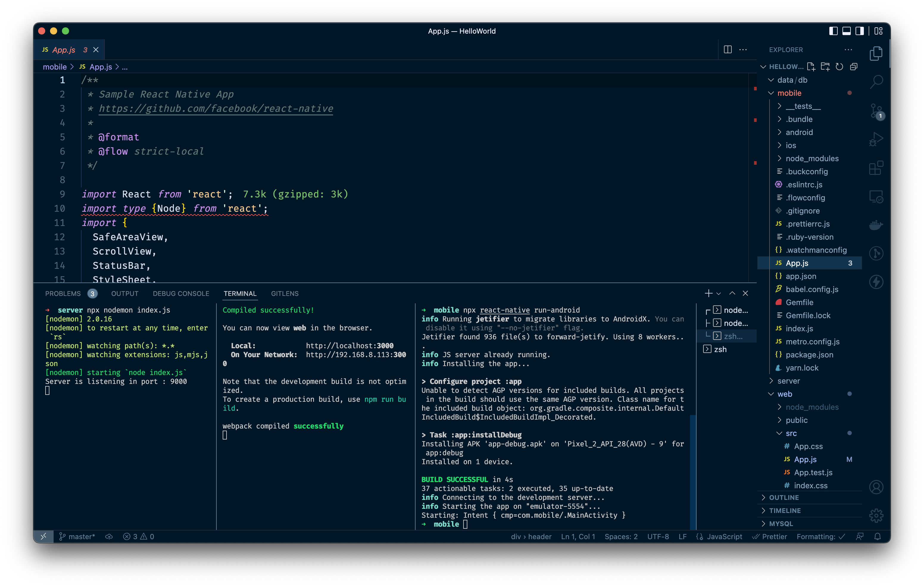Toggle the Secondary Side Bar layout button
This screenshot has width=924, height=587.
(x=859, y=31)
